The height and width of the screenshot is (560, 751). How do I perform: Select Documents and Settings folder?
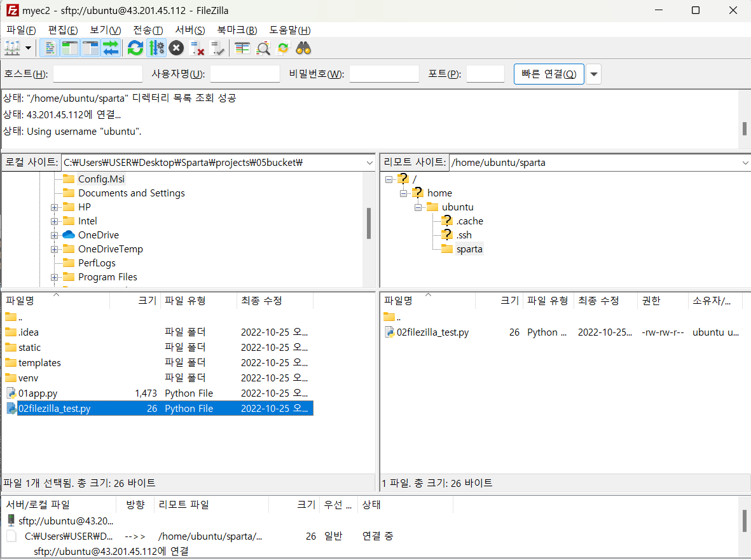pyautogui.click(x=131, y=193)
